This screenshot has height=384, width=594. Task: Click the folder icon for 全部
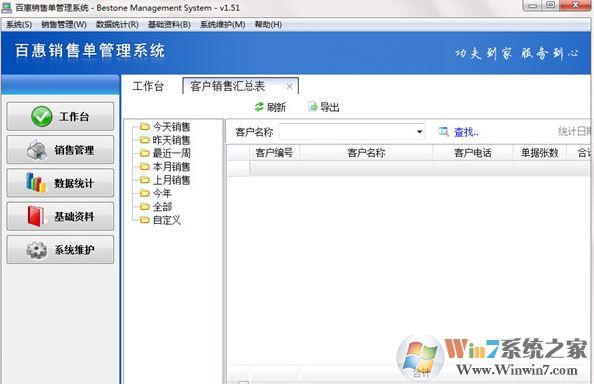144,206
